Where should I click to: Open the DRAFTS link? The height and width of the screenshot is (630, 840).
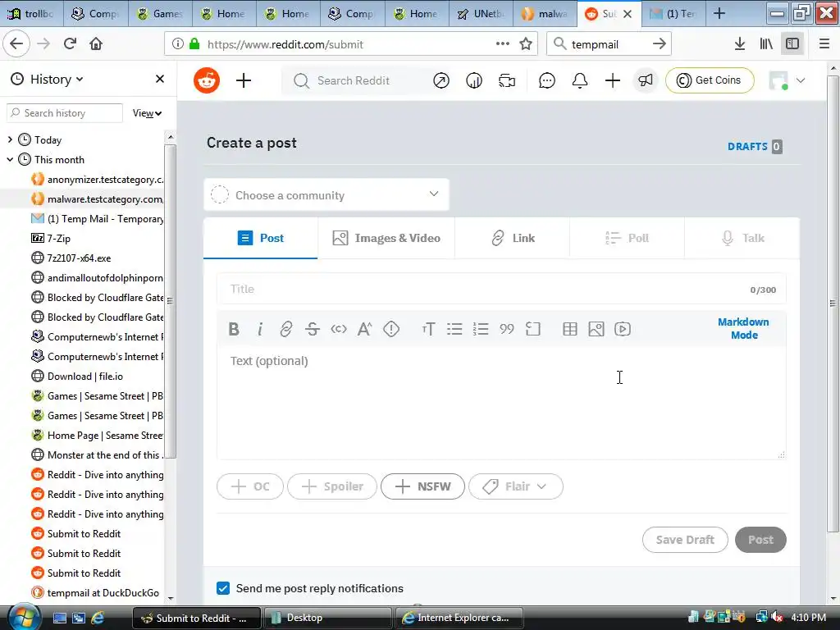(x=755, y=146)
